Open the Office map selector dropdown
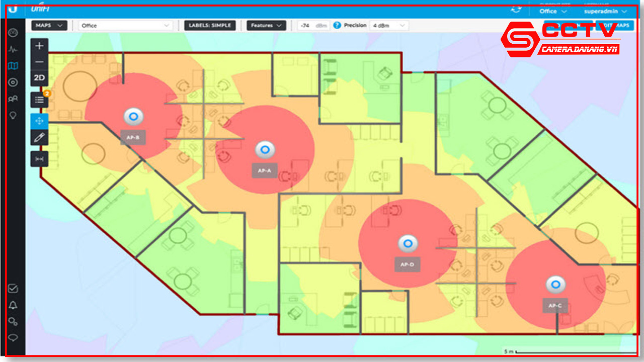This screenshot has height=362, width=644. pos(125,25)
